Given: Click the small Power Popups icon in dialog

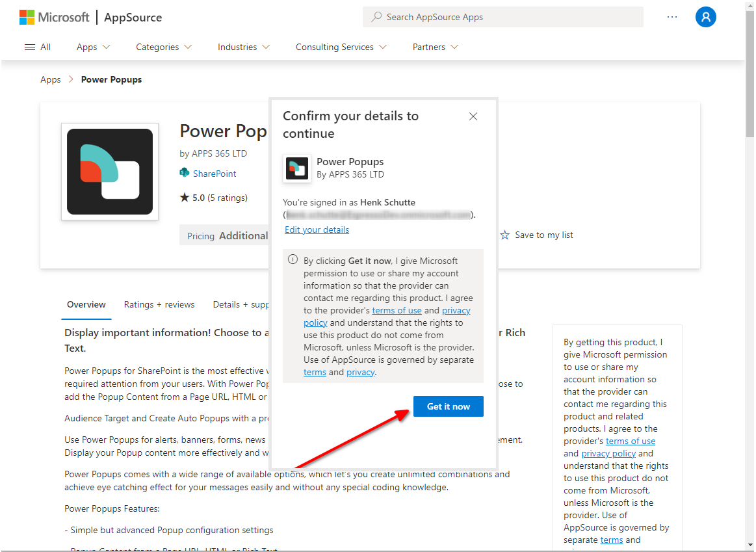Looking at the screenshot, I should (297, 168).
